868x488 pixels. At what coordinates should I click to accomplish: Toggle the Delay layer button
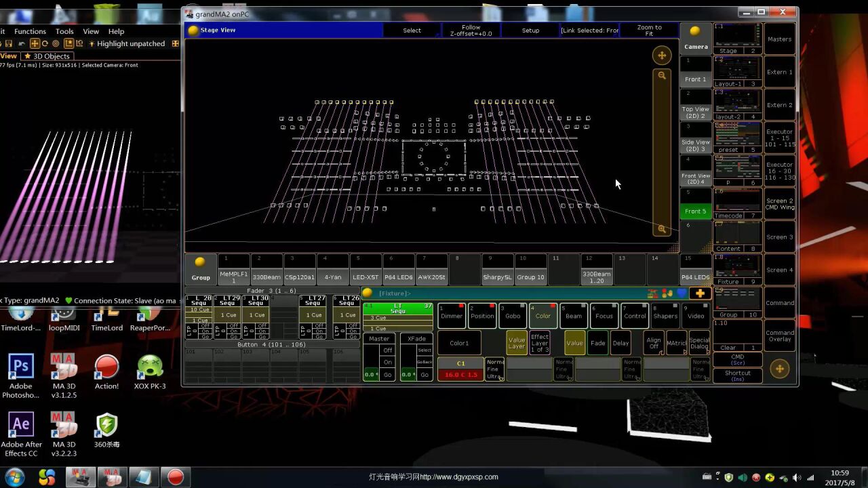point(620,343)
